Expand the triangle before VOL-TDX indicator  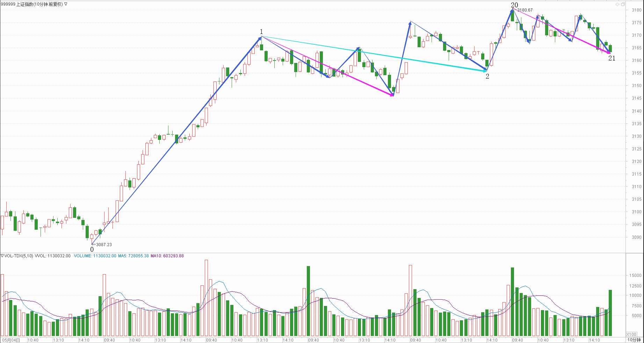(2, 256)
